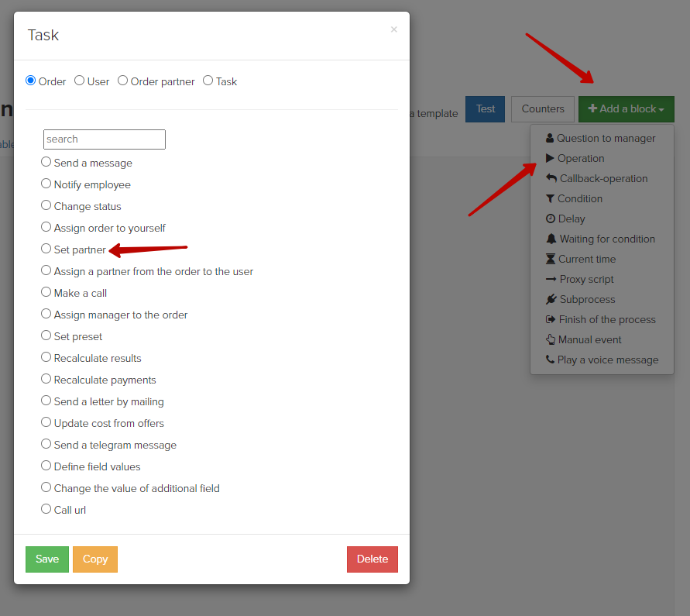Click the plug icon beside Subprocess
This screenshot has height=616, width=690.
pyautogui.click(x=551, y=299)
